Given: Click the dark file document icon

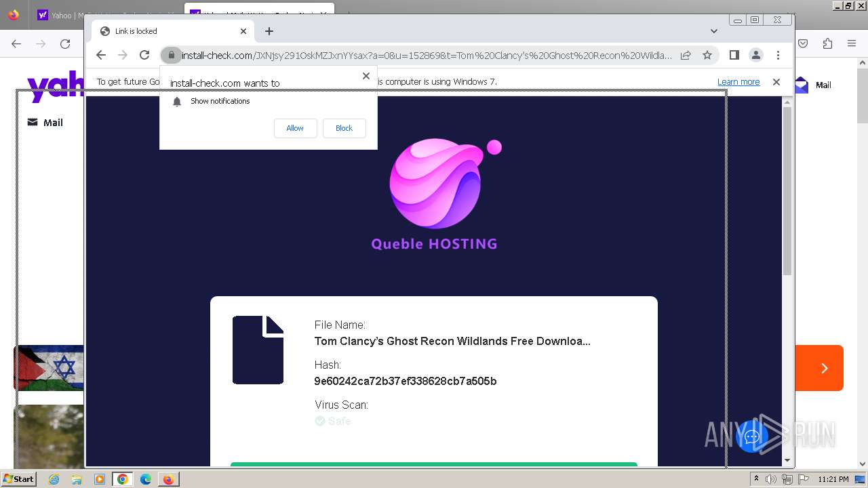Looking at the screenshot, I should [258, 350].
